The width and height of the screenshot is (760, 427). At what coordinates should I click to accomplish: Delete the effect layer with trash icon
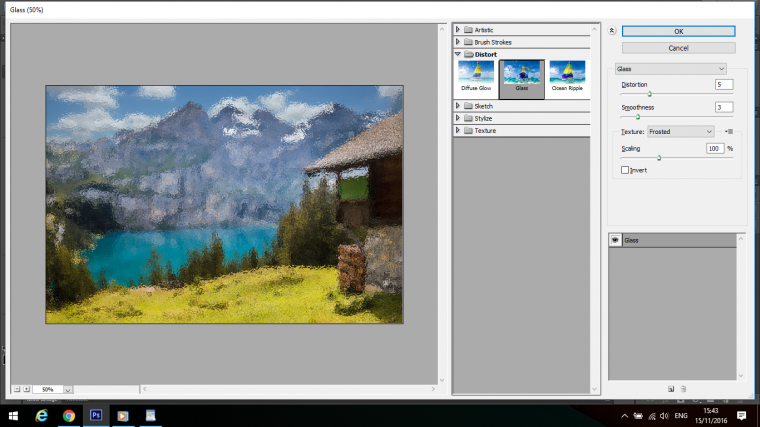click(683, 389)
